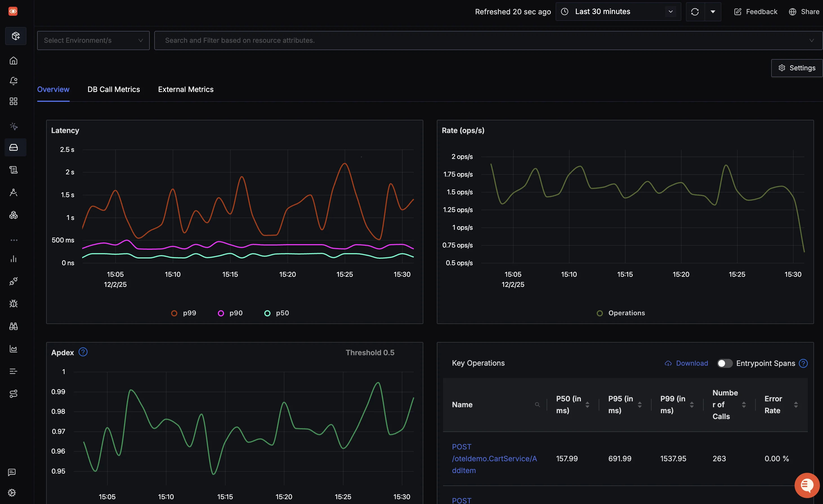Open the Logs panel icon

pyautogui.click(x=13, y=170)
